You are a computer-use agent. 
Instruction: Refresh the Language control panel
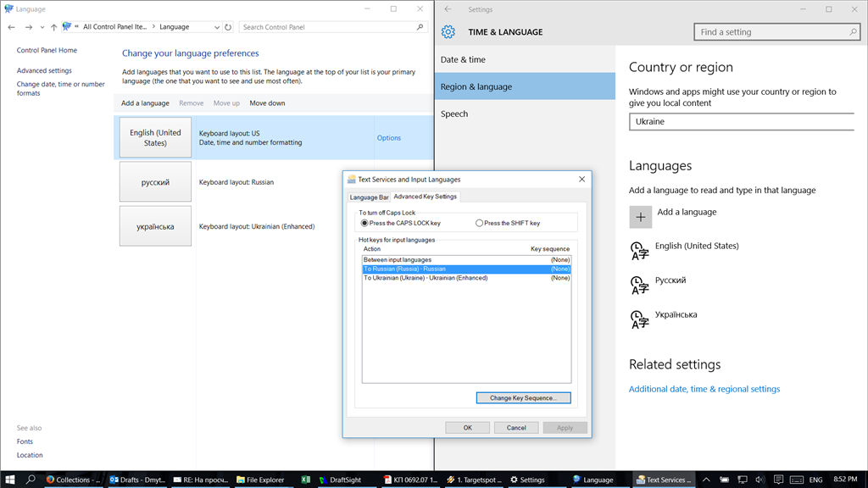[x=228, y=27]
